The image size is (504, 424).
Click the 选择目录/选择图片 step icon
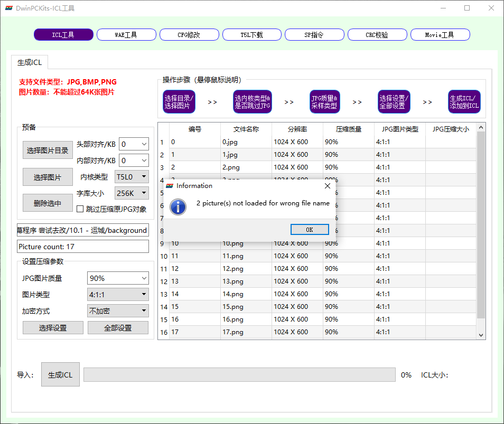(179, 102)
